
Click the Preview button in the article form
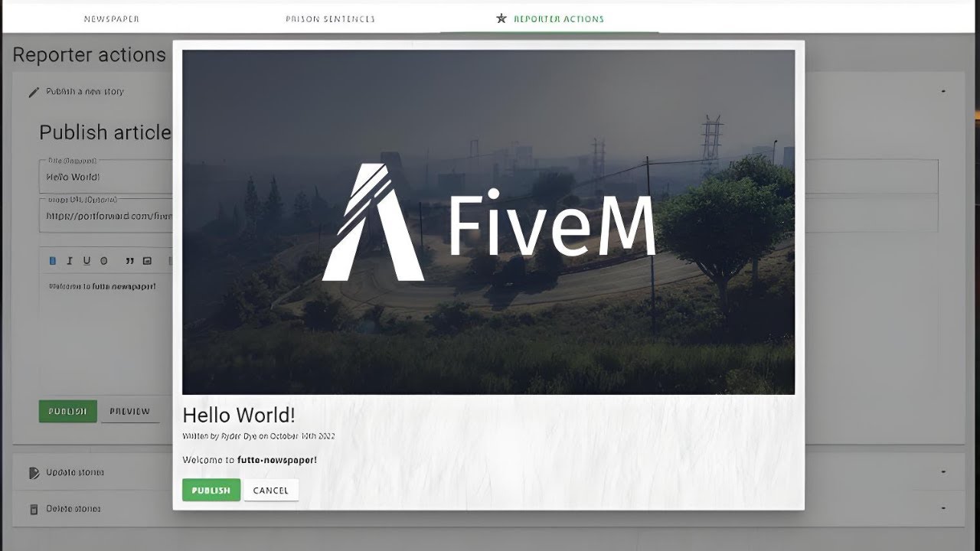click(x=130, y=411)
